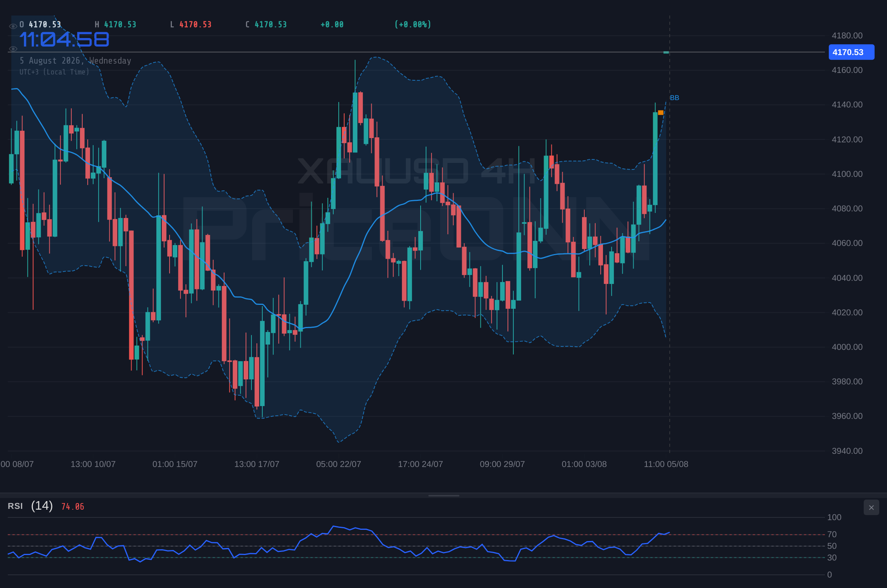Select the orange marker on the last candle
This screenshot has width=887, height=588.
click(x=660, y=112)
